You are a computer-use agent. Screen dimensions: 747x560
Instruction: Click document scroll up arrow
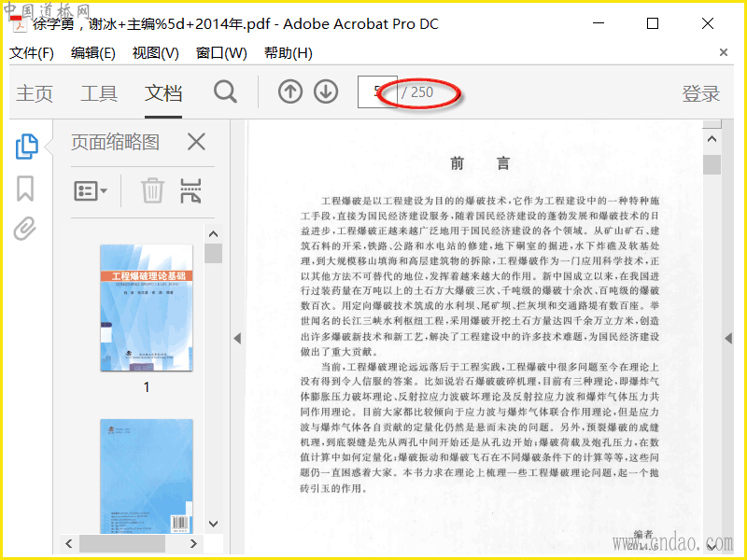(x=712, y=139)
